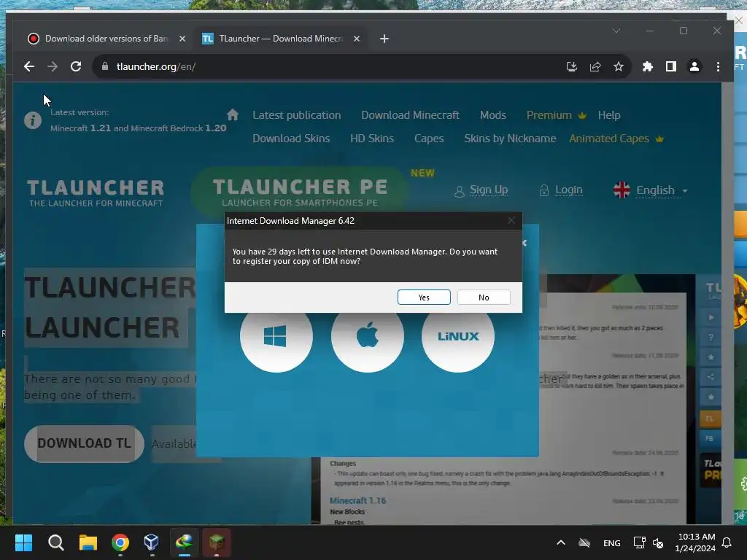Click the share page icon
The height and width of the screenshot is (560, 747).
coord(595,66)
